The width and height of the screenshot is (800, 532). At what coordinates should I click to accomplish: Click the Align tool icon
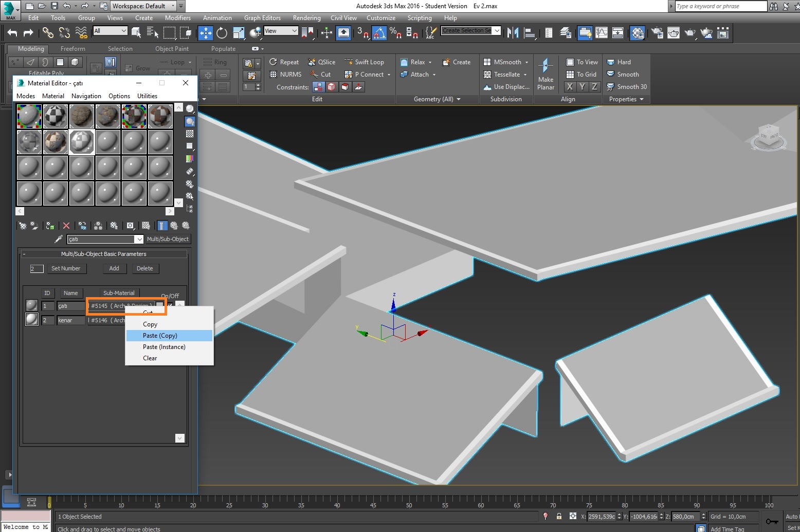530,33
